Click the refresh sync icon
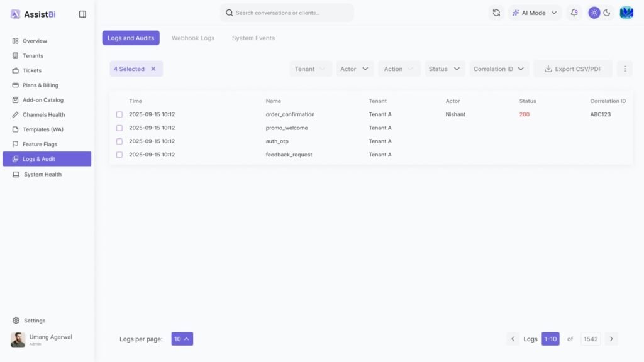 [496, 13]
